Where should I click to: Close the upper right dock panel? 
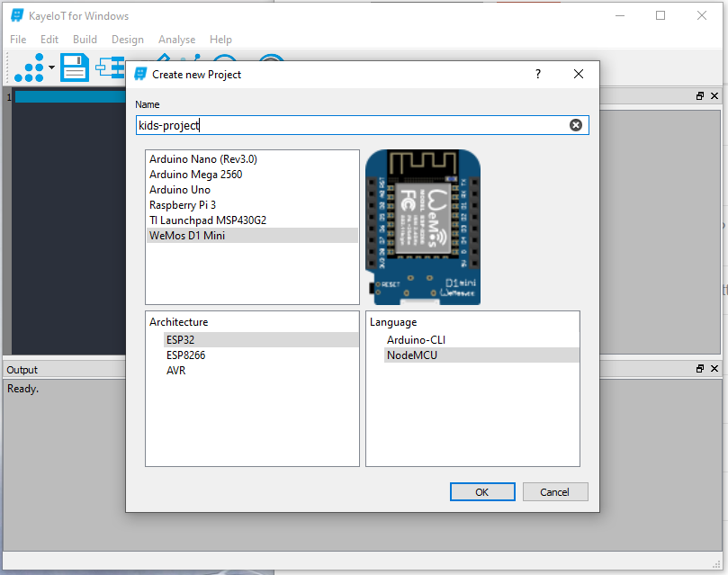click(x=715, y=96)
